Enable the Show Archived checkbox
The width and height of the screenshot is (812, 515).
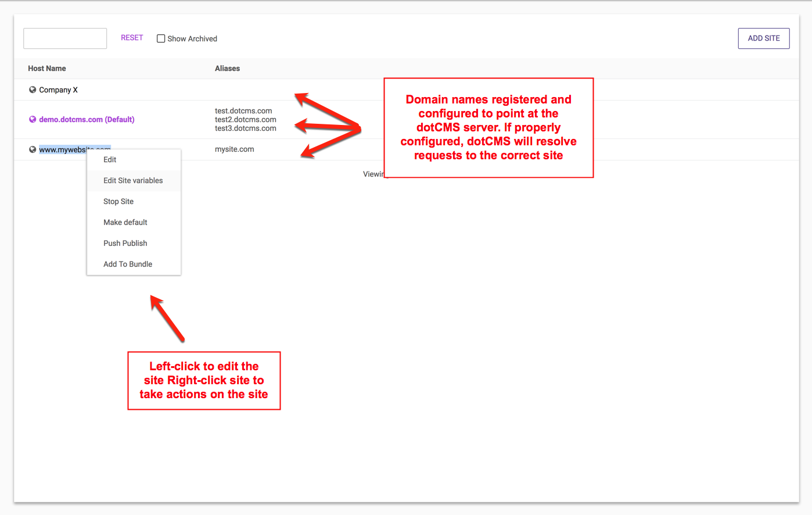pyautogui.click(x=161, y=38)
